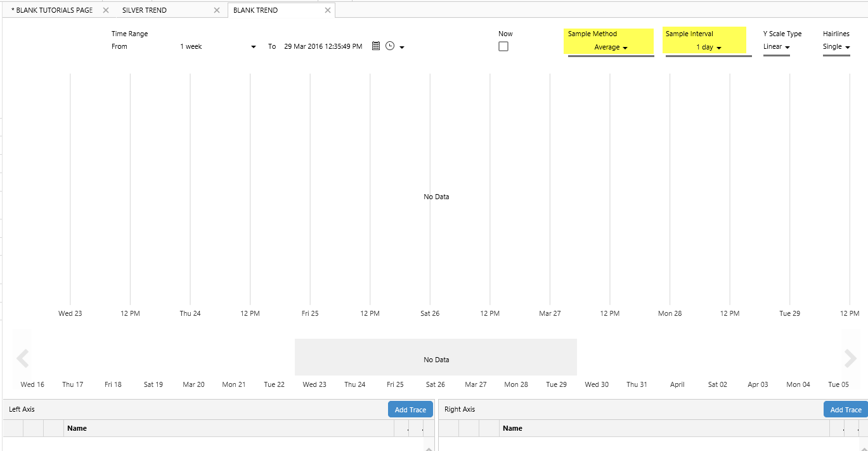Enable the Now checkbox
The image size is (868, 451).
click(x=503, y=46)
